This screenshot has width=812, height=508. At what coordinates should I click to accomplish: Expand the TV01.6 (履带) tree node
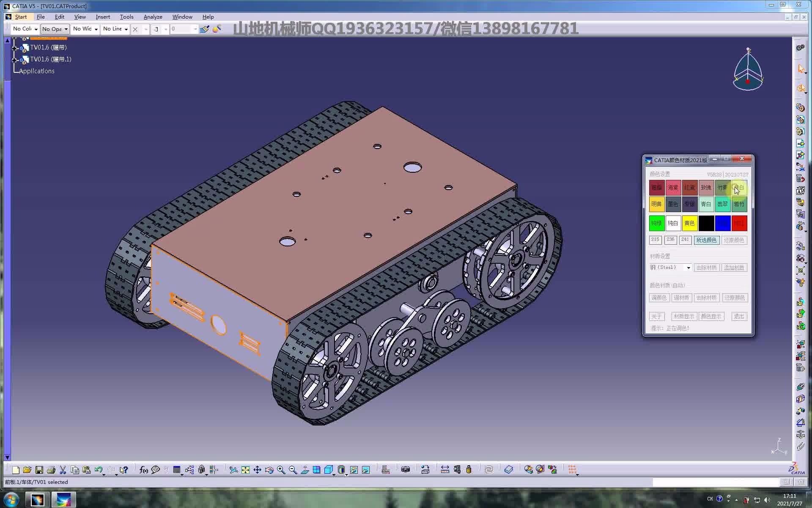tap(15, 48)
